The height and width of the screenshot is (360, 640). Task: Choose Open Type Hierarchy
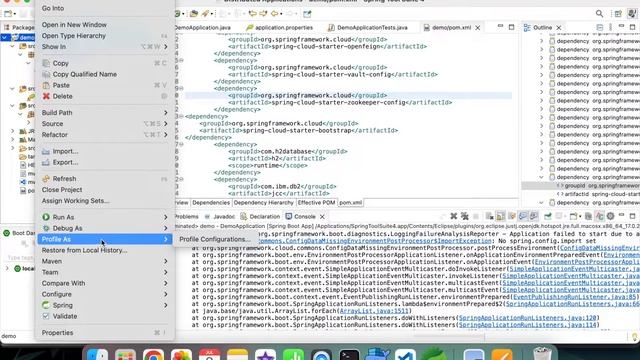73,36
